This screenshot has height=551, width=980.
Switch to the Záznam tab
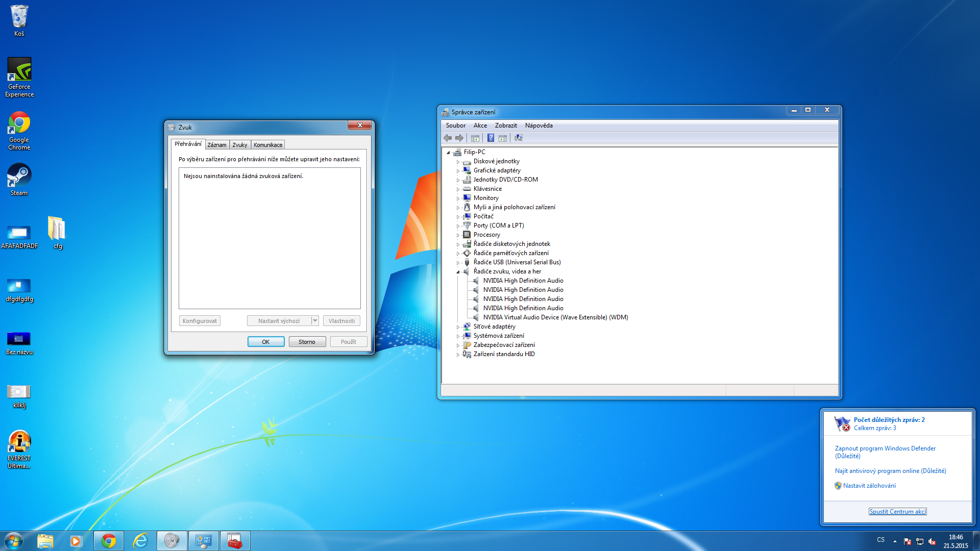pos(216,145)
